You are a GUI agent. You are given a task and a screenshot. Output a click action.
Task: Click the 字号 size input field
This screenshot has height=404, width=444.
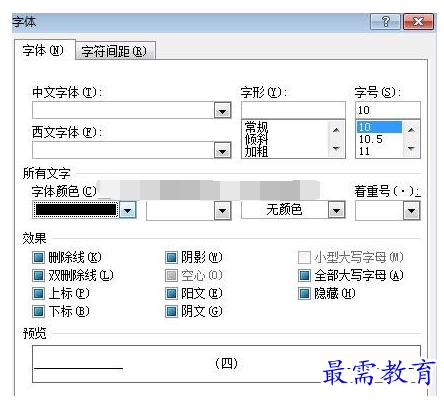(x=388, y=110)
